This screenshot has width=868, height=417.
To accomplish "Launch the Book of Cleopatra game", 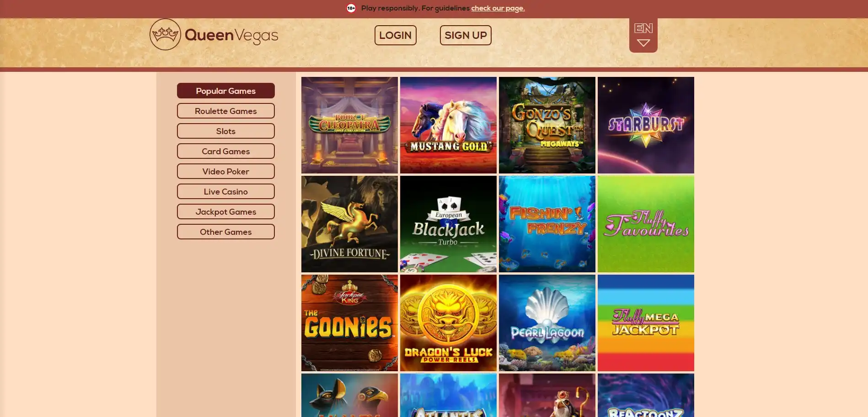I will click(x=349, y=125).
